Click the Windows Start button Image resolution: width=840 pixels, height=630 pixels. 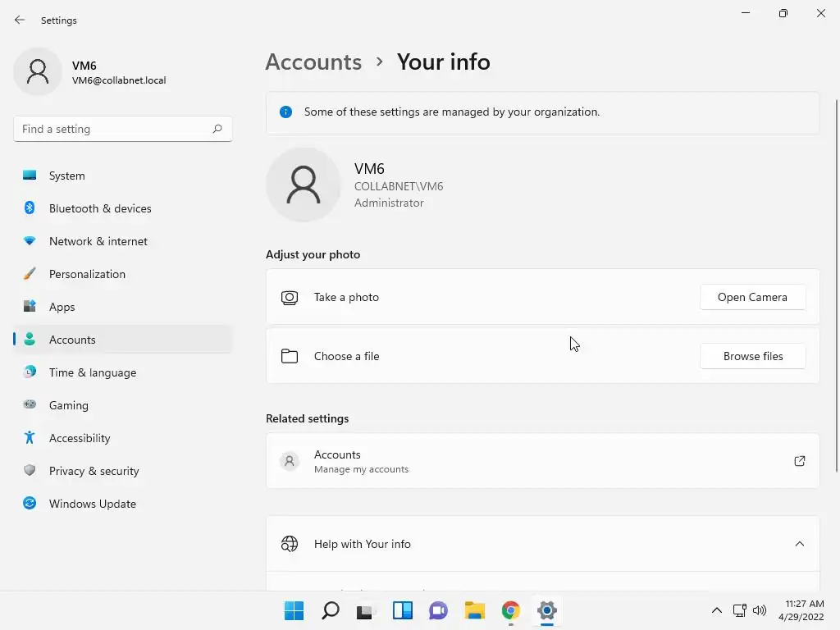pyautogui.click(x=294, y=610)
